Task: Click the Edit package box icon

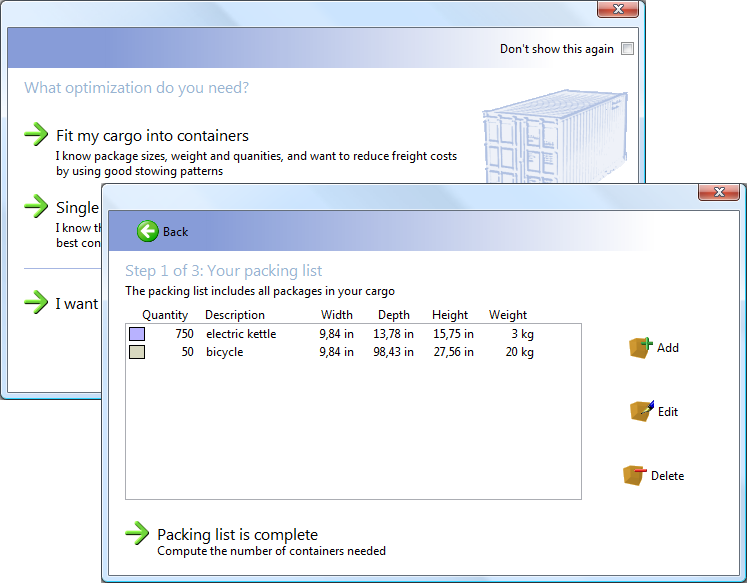Action: coord(640,411)
